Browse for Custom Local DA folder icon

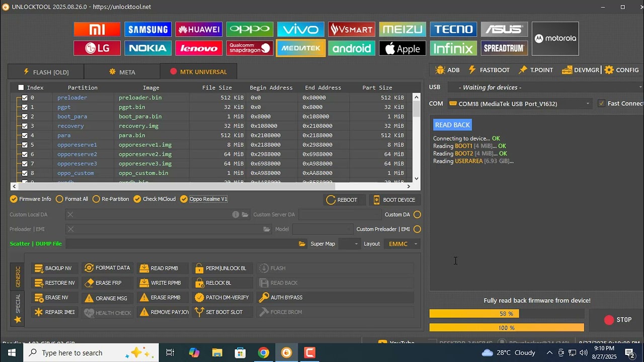[245, 215]
